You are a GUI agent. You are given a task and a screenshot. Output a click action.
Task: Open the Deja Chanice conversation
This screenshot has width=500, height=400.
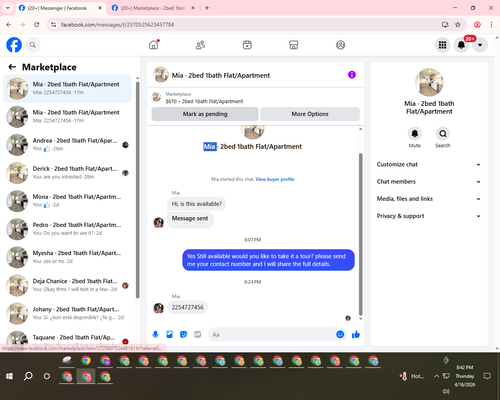[67, 285]
